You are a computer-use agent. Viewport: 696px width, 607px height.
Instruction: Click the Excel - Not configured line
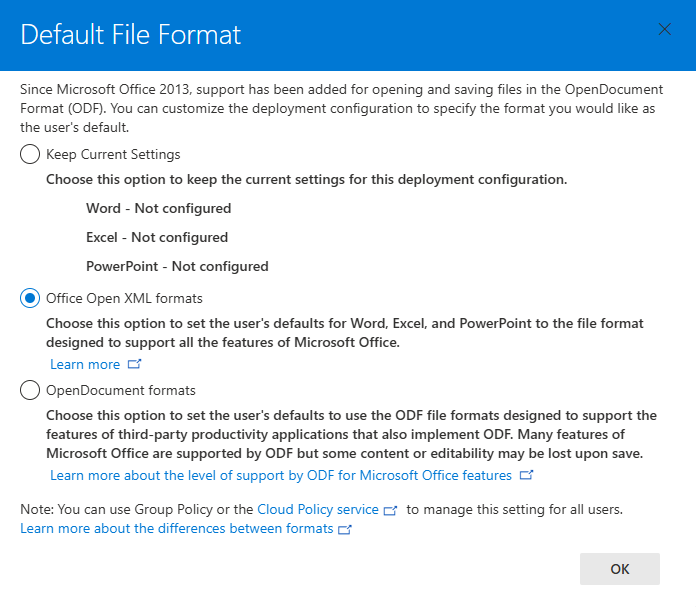coord(157,237)
